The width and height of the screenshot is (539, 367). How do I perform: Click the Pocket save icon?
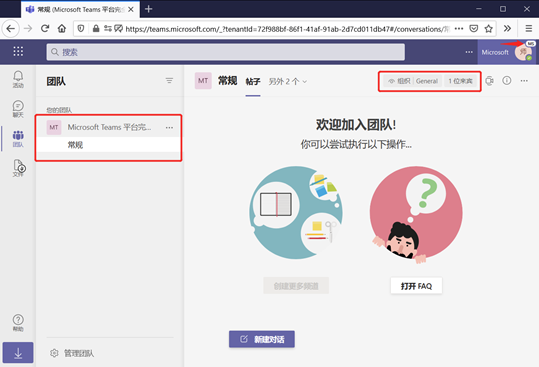[x=474, y=29]
